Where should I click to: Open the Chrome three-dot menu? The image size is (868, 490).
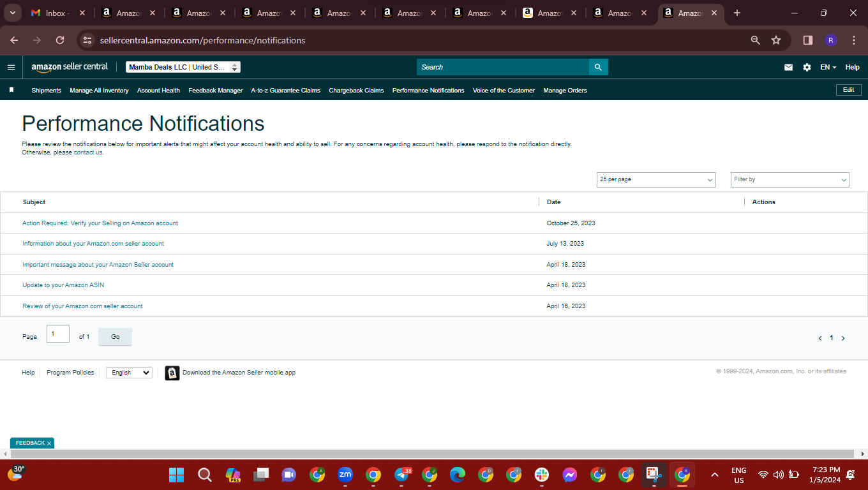[854, 40]
